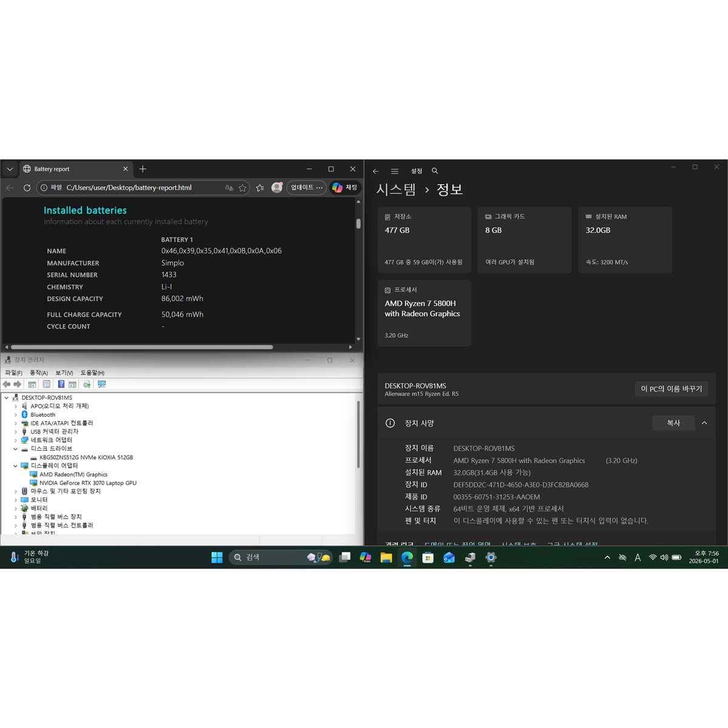Open 보기(V) menu in Device Manager
Image resolution: width=728 pixels, height=728 pixels.
(64, 373)
